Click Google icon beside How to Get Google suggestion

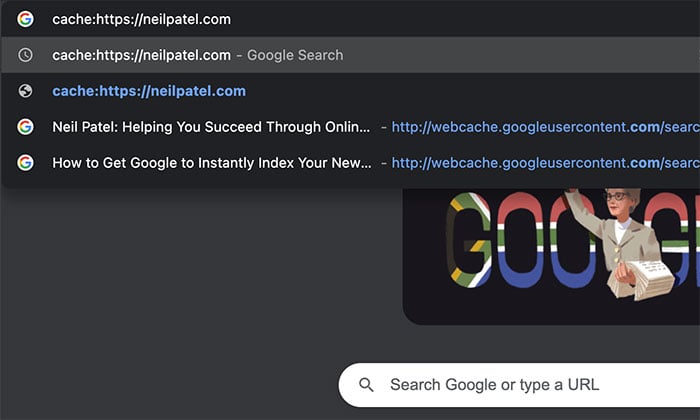pos(25,163)
